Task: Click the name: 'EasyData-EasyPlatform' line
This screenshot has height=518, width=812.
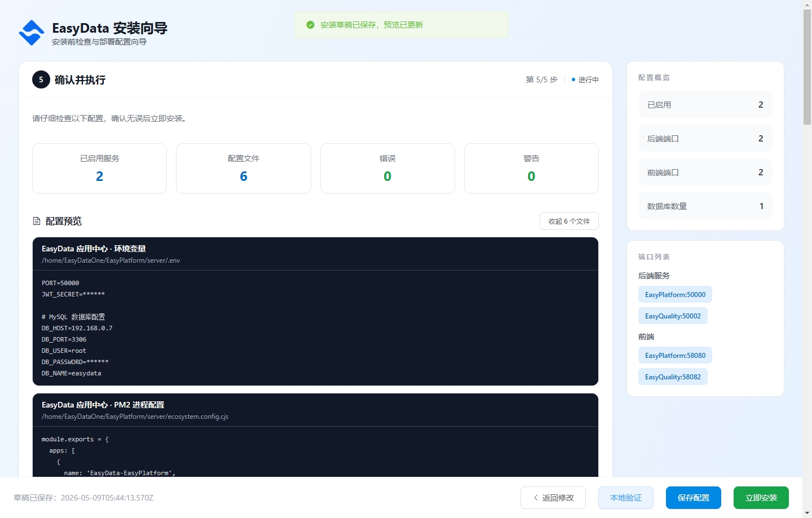Action: point(120,473)
